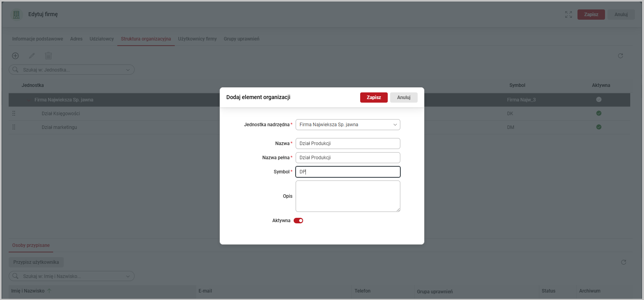Screen dimensions: 644x300
Task: Click the pencil edit icon in toolbar
Action: tap(32, 56)
